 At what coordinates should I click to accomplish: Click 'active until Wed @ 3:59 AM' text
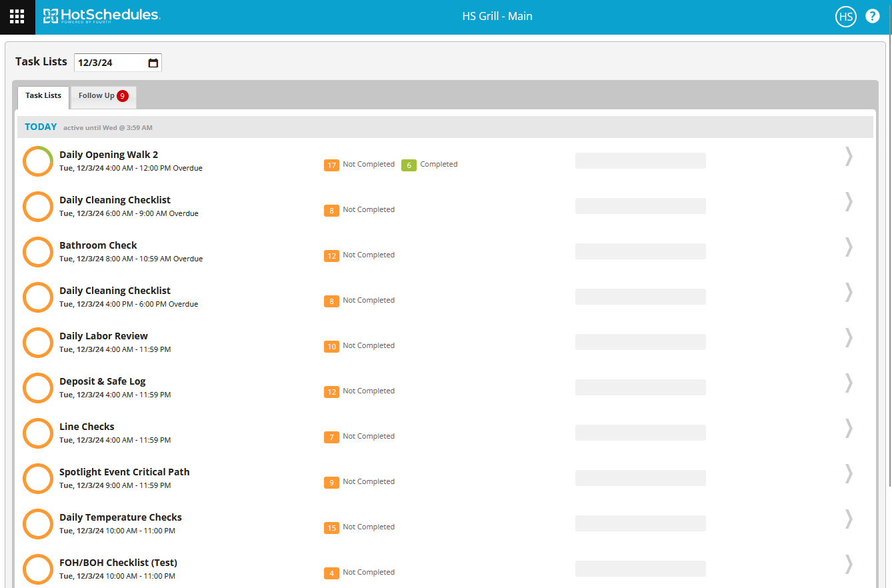pyautogui.click(x=108, y=127)
